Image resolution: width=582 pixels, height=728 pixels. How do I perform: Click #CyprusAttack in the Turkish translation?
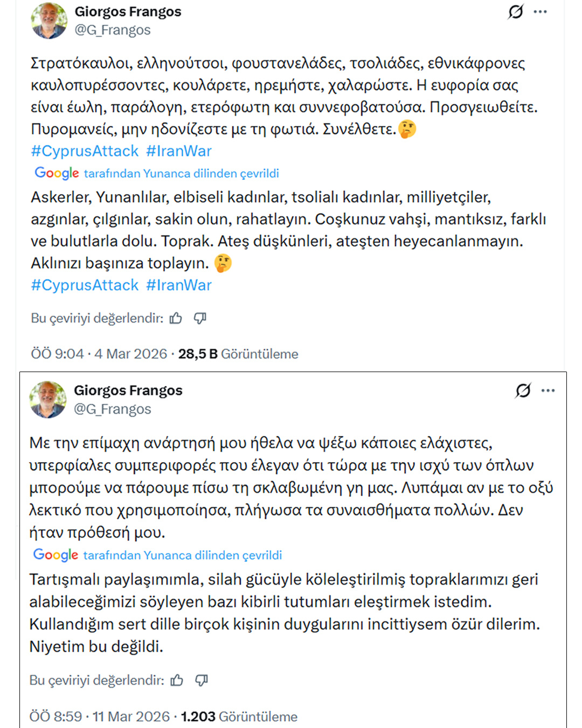tap(85, 285)
